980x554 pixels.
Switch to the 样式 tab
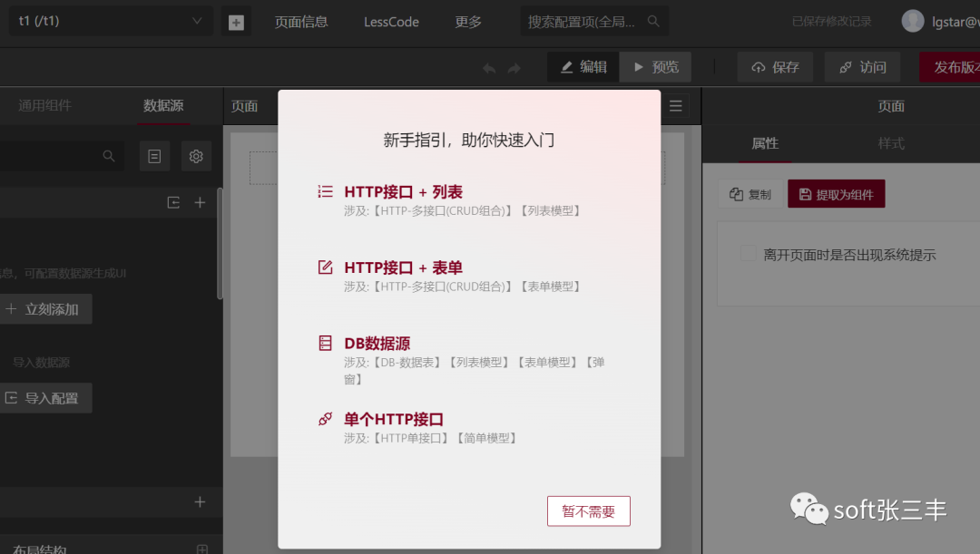click(890, 143)
